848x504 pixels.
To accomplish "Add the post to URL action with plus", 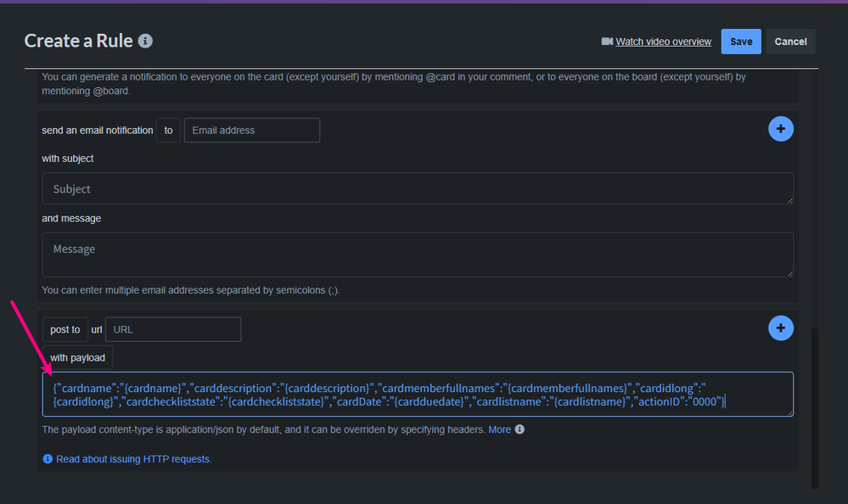I will (780, 328).
